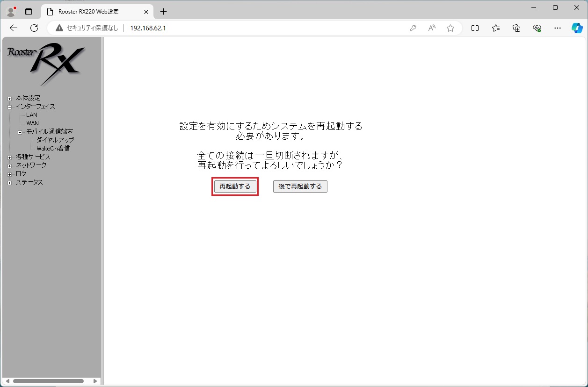Collapse the インターフェイス tree node

click(x=9, y=107)
